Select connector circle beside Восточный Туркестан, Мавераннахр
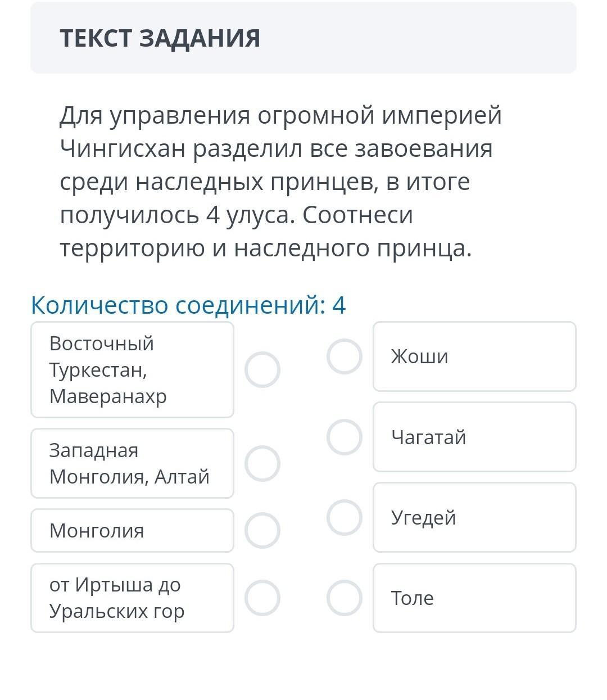This screenshot has width=607, height=700. 262,369
